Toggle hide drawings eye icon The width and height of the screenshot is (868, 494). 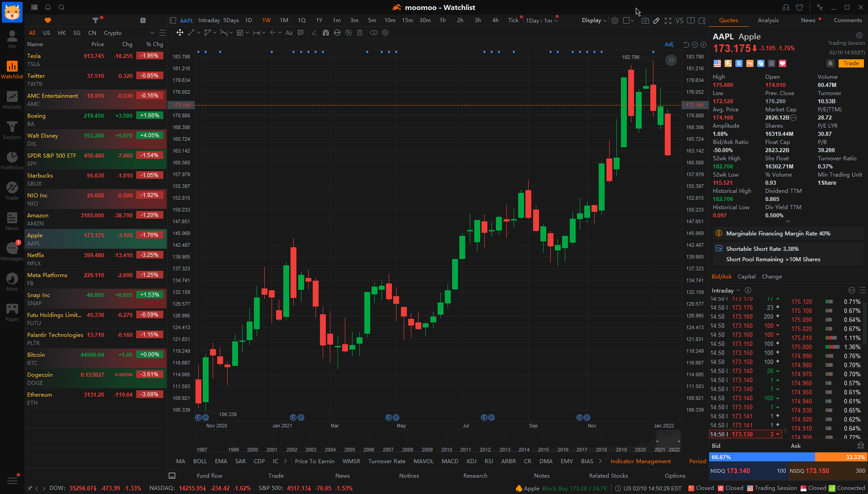348,33
